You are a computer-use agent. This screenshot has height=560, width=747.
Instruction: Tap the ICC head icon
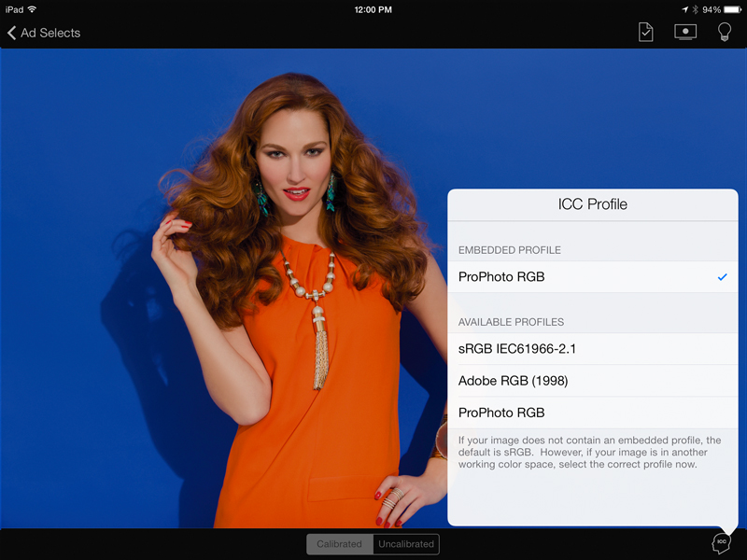(x=721, y=543)
